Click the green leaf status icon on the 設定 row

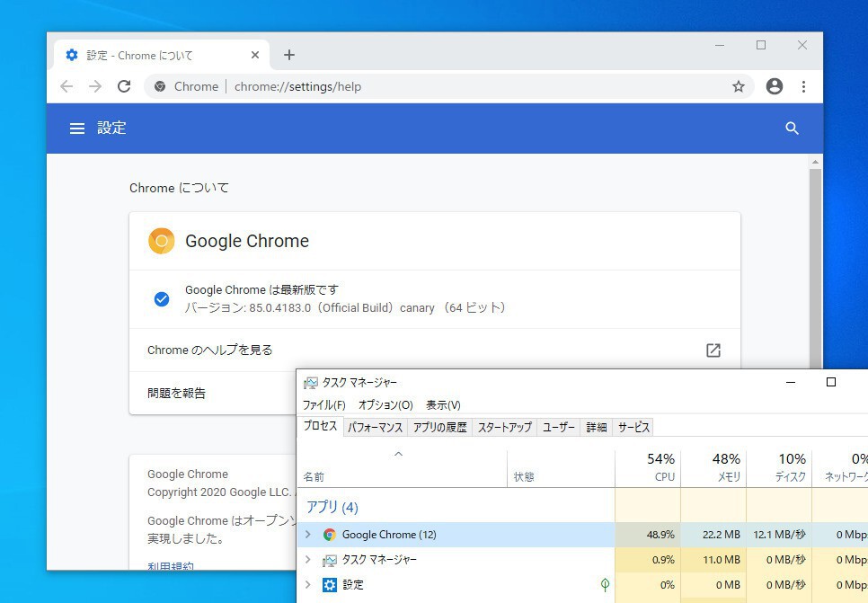[605, 584]
